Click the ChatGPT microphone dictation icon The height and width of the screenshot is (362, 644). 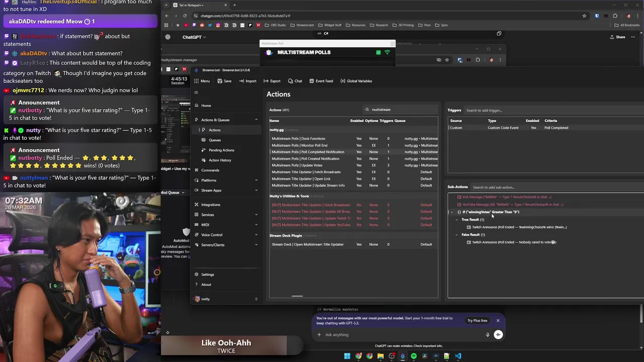tap(488, 335)
